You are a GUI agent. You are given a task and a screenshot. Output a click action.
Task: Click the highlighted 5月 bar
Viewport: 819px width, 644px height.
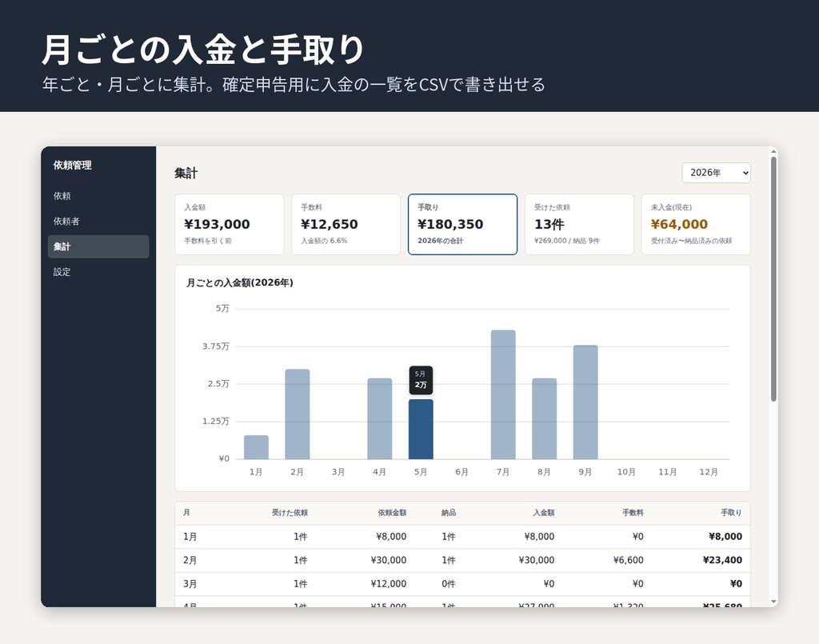[421, 430]
